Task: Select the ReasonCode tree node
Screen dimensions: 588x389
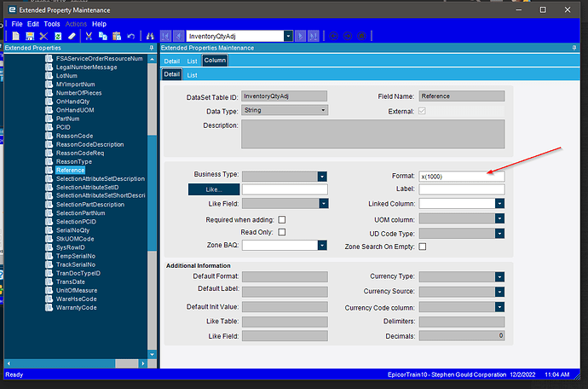Action: [74, 136]
